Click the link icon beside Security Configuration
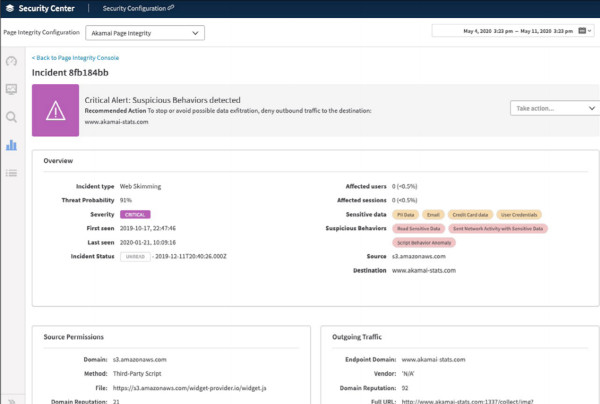This screenshot has width=600, height=404. point(171,7)
